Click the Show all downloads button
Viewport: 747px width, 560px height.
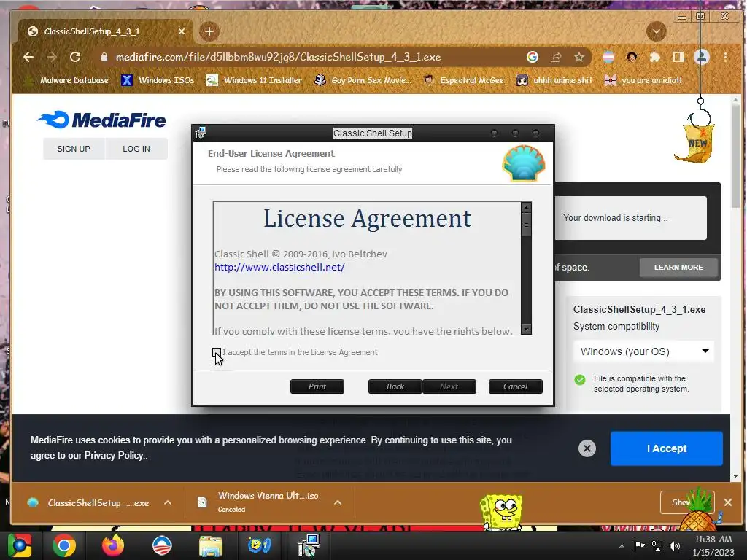(x=687, y=502)
